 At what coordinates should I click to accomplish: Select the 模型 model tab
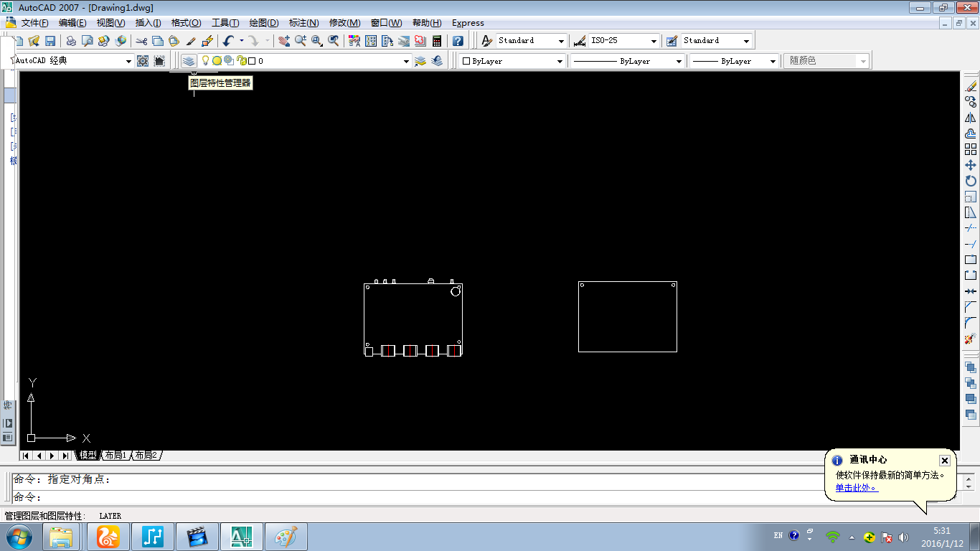88,456
